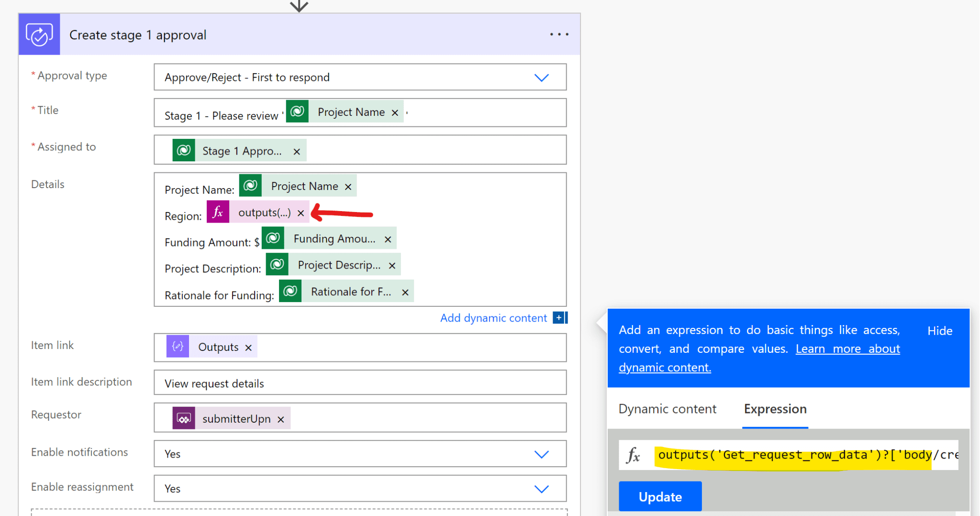
Task: Select the Expression tab
Action: tap(775, 409)
